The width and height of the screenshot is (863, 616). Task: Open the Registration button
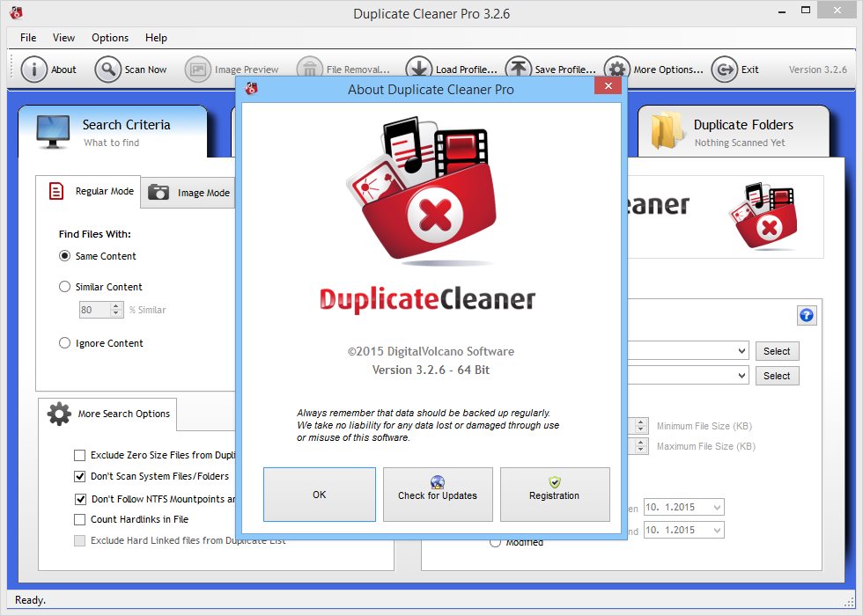click(x=555, y=495)
